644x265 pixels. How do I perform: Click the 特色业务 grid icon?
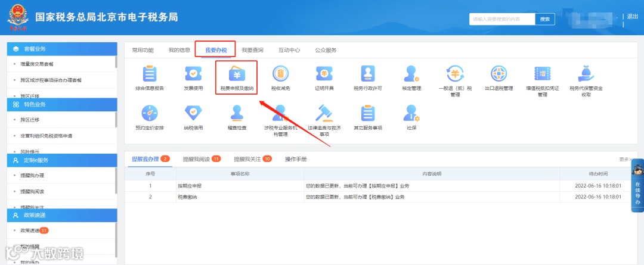[x=16, y=105]
